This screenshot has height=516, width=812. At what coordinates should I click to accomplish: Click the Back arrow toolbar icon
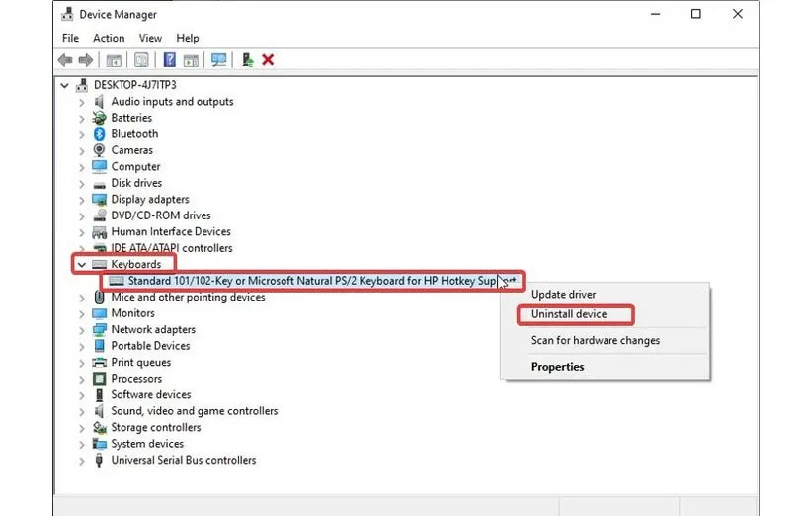[63, 60]
